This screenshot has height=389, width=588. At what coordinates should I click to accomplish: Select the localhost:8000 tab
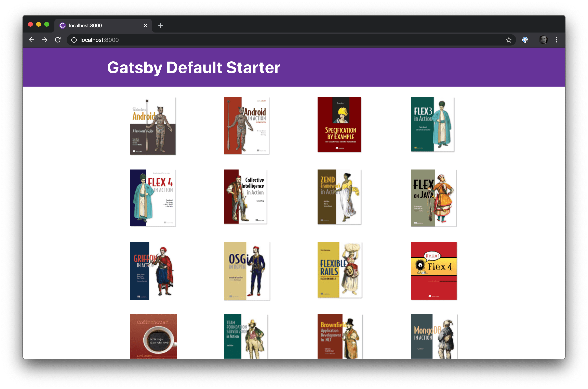coord(99,26)
